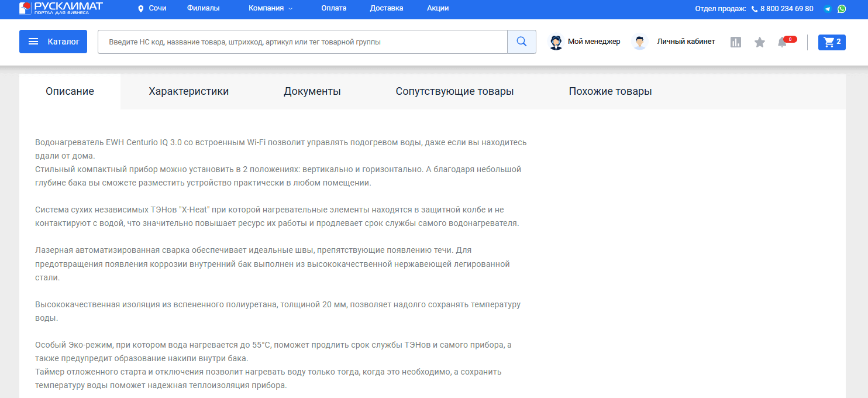This screenshot has width=868, height=398.
Task: Open the product comparison chart icon
Action: coord(736,42)
